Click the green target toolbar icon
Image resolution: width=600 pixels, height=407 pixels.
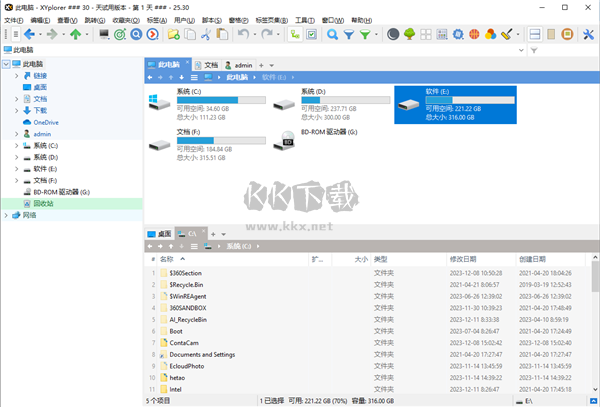[x=120, y=34]
